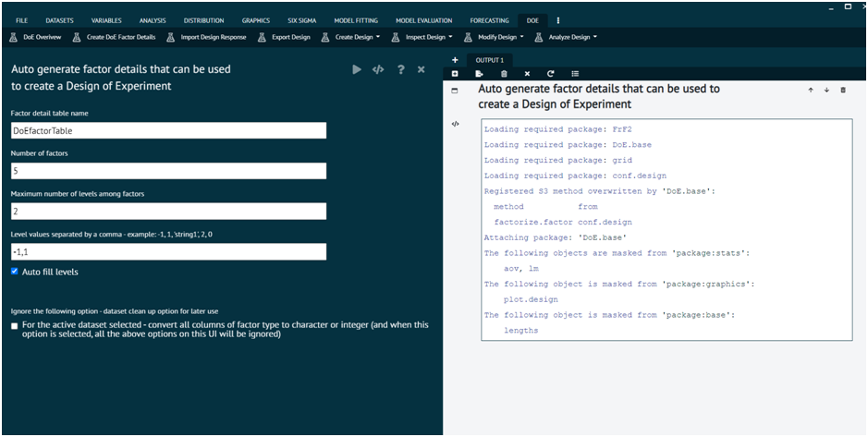
Task: Click the refresh output icon
Action: pyautogui.click(x=551, y=74)
